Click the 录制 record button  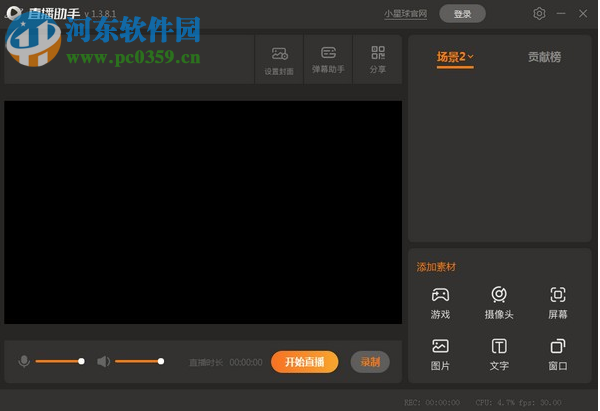370,362
